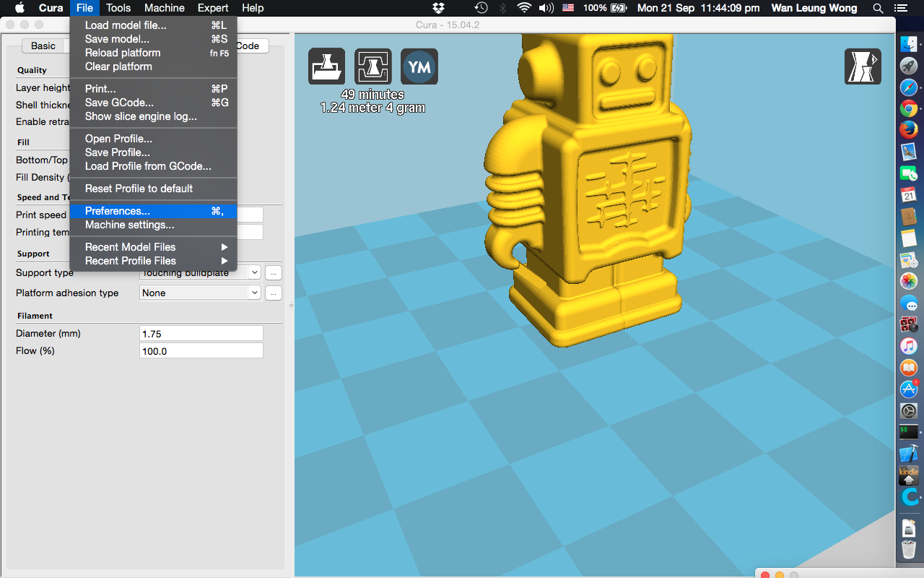Open the File menu in menu bar
Screen dimensions: 924x578
[x=84, y=8]
